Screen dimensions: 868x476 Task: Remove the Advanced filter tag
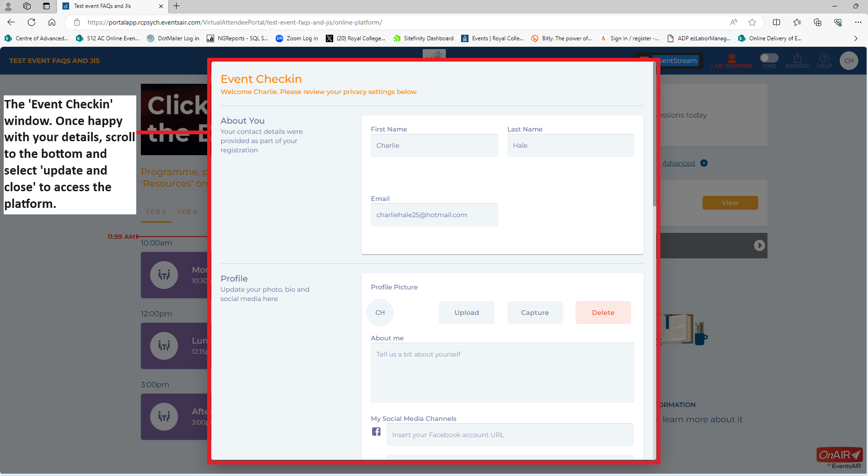[704, 163]
